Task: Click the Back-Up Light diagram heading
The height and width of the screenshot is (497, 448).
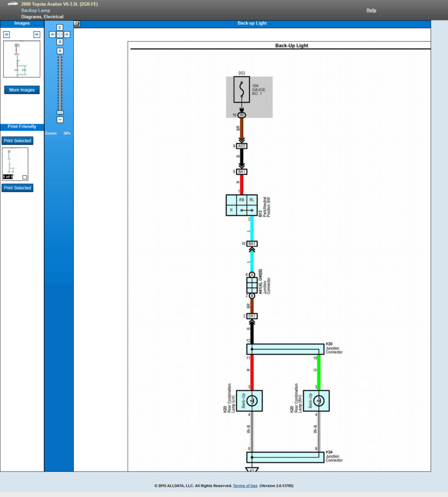Action: (292, 46)
